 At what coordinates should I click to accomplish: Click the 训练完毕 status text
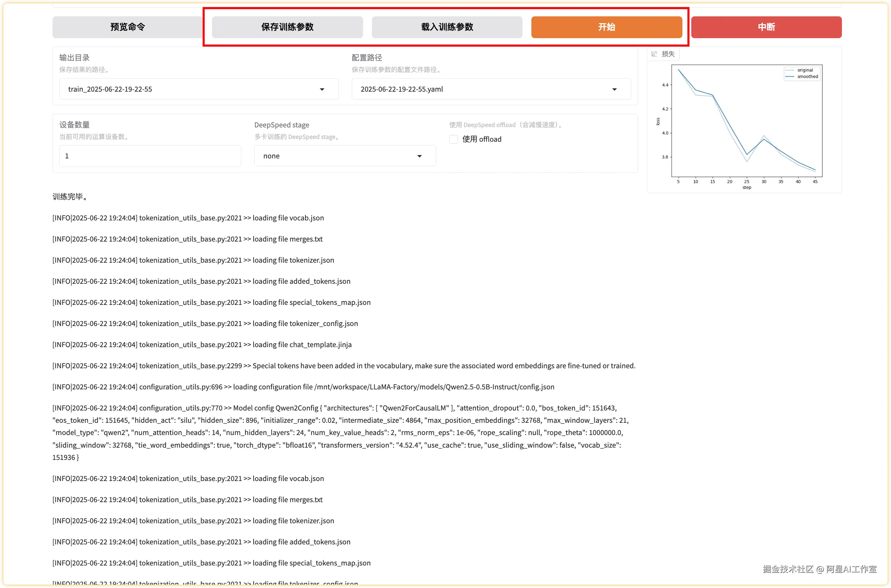point(70,197)
